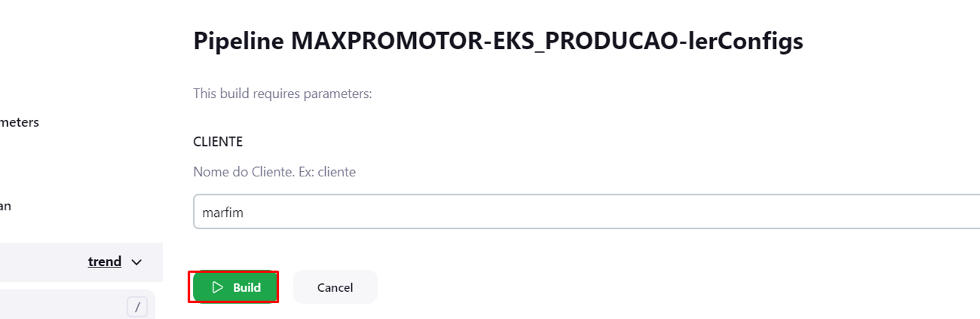Click the MAXPROMOTOR-EKS_PRODUCAO-lerConfigs pipeline name
Screen dimensions: 980x319
pos(546,41)
